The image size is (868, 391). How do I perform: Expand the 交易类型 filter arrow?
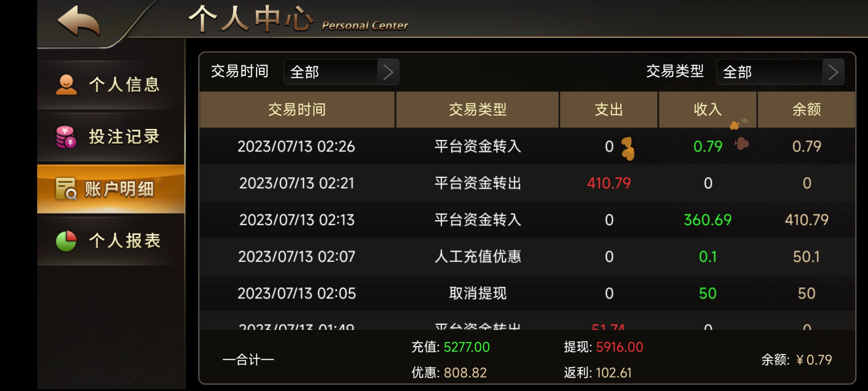coord(833,72)
